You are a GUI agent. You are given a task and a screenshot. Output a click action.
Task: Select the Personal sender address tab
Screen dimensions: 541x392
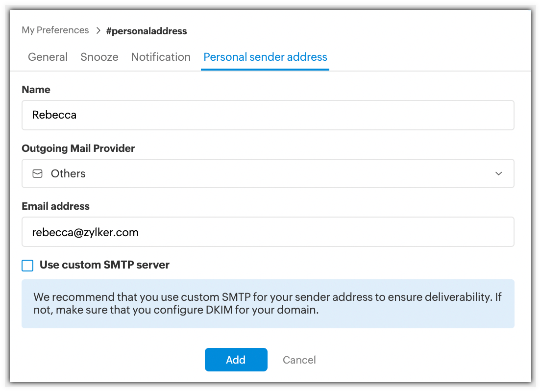pos(265,57)
